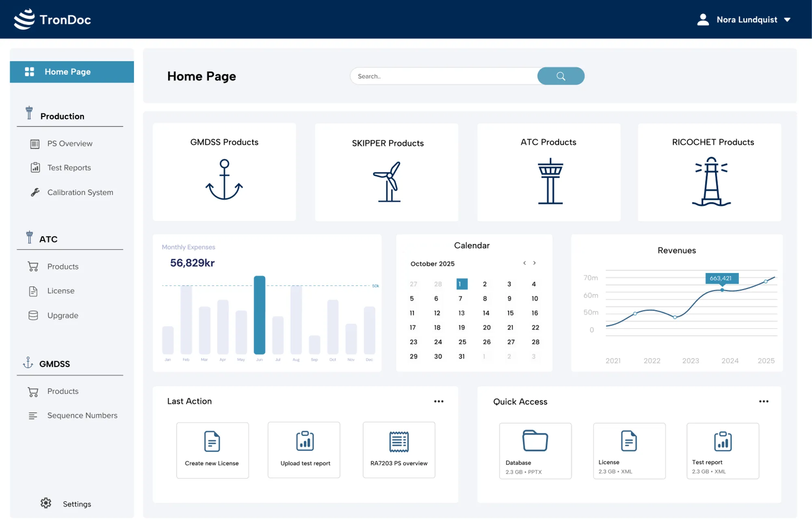
Task: Click the highlighted Jun bar in Monthly Expenses
Action: coord(259,315)
